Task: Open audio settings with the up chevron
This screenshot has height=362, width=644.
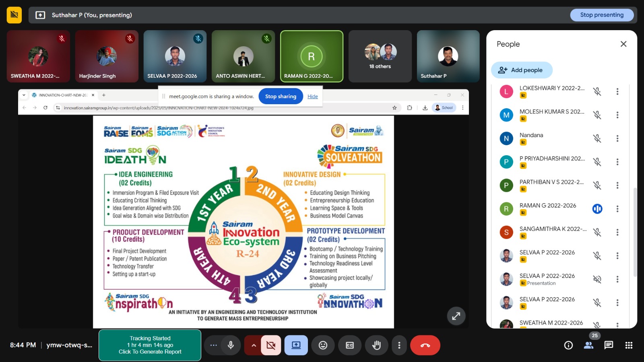Action: [x=254, y=345]
